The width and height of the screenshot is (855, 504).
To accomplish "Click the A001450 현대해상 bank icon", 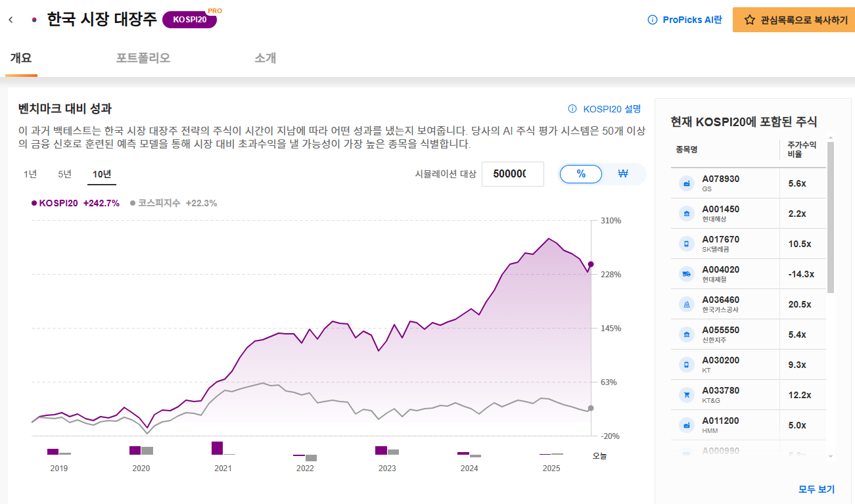I will (687, 214).
